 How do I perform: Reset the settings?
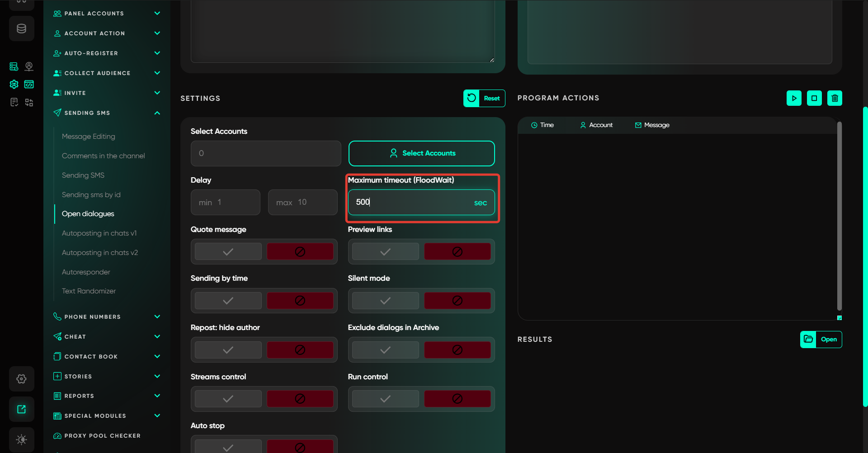coord(484,98)
